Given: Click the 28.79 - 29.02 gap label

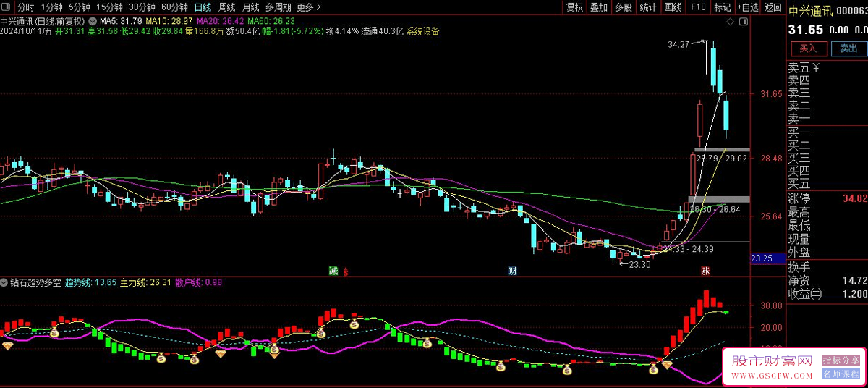Looking at the screenshot, I should click(x=721, y=158).
